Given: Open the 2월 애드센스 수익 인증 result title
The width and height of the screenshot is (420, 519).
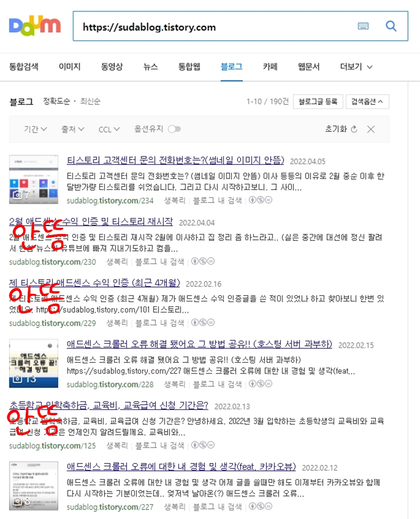Looking at the screenshot, I should [91, 221].
